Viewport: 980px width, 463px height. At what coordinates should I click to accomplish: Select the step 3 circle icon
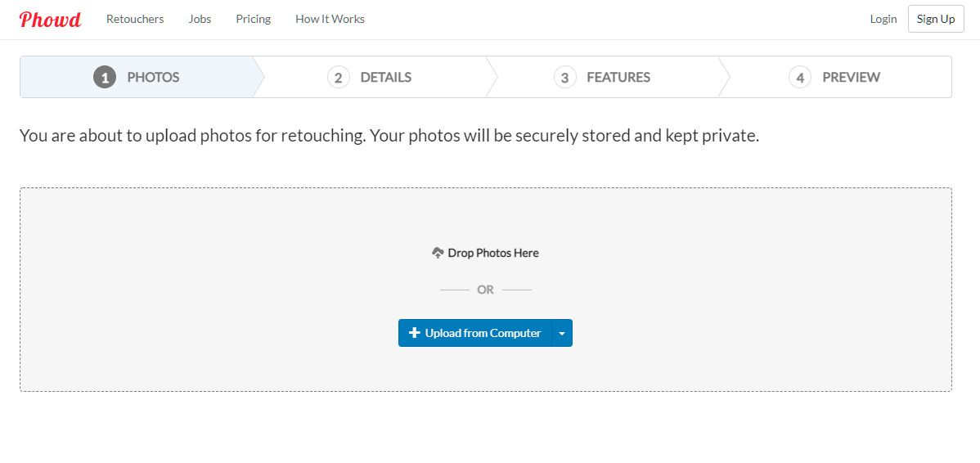point(564,78)
